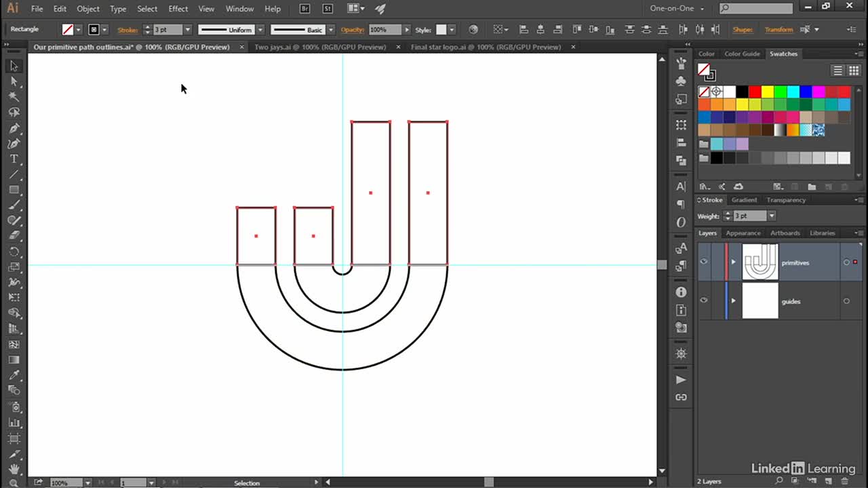This screenshot has width=868, height=488.
Task: Open the Creative Cloud libraries swatch icon
Action: click(x=738, y=186)
